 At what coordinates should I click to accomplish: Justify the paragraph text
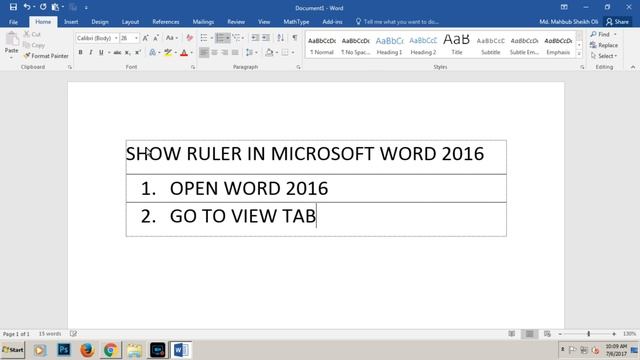pos(235,53)
